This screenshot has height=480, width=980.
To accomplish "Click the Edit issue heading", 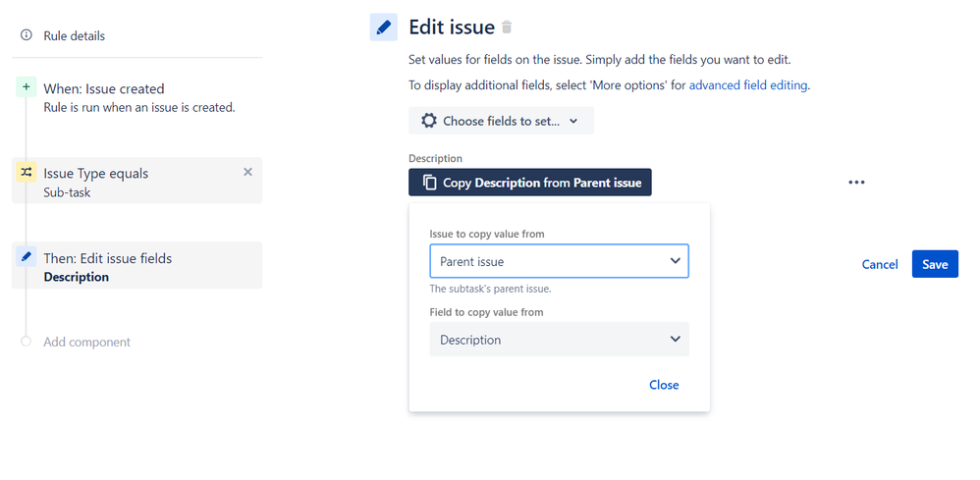I will (x=452, y=27).
